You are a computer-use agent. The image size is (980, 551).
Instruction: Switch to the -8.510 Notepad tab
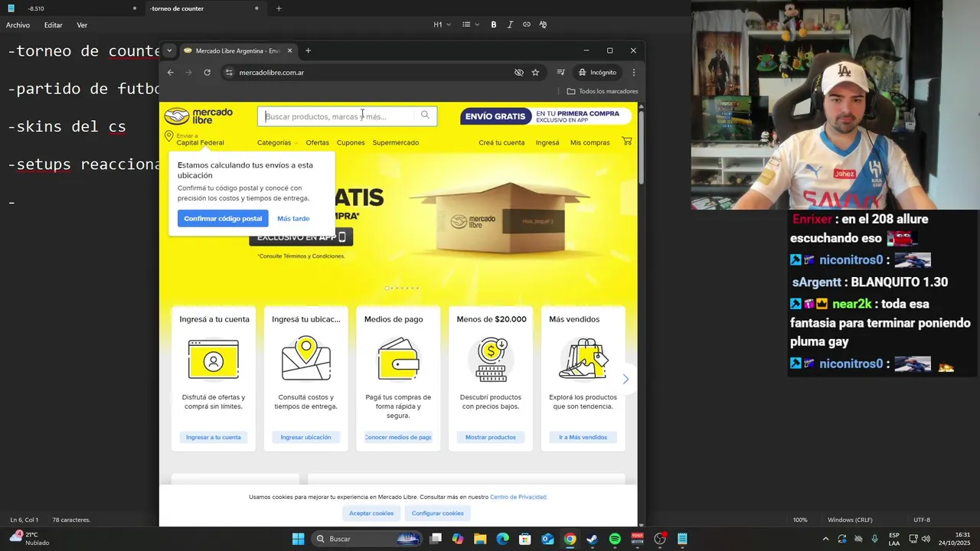coord(73,8)
